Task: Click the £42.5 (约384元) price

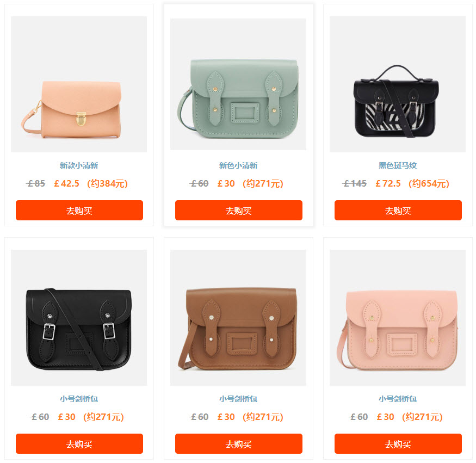Action: pyautogui.click(x=91, y=183)
